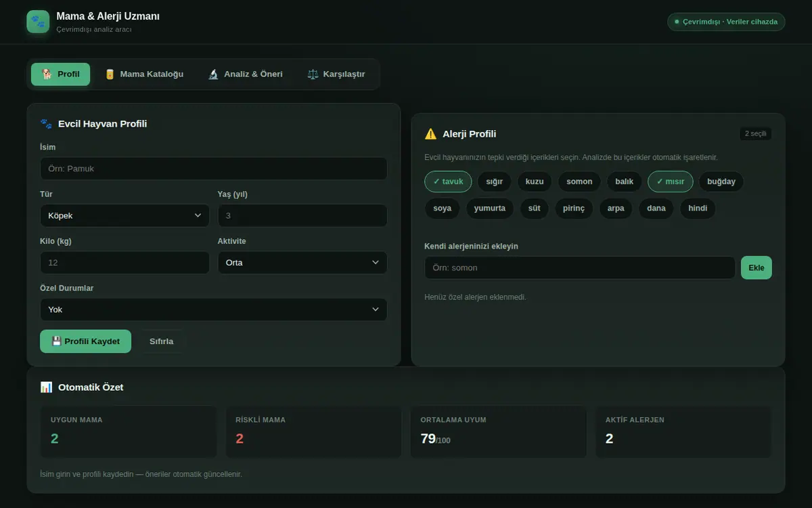This screenshot has width=812, height=508.
Task: Click the "Henüz özel alerjen eklenmedi." text
Action: (x=475, y=297)
